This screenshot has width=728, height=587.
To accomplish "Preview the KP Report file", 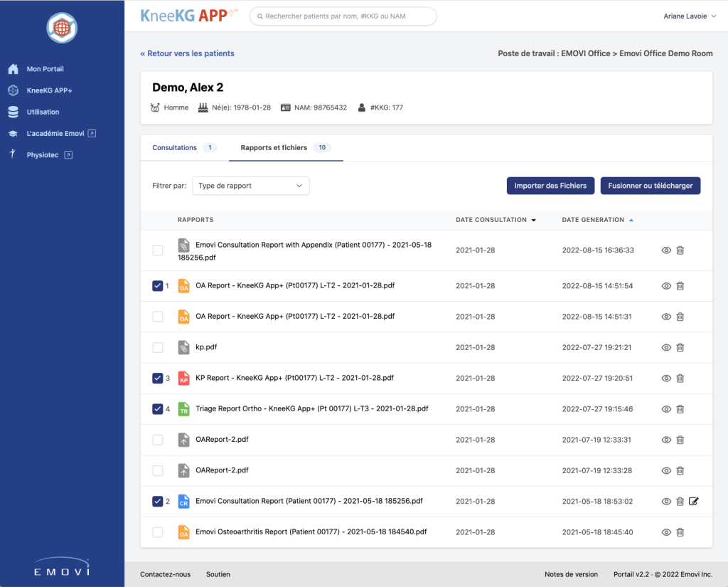I will pos(666,379).
